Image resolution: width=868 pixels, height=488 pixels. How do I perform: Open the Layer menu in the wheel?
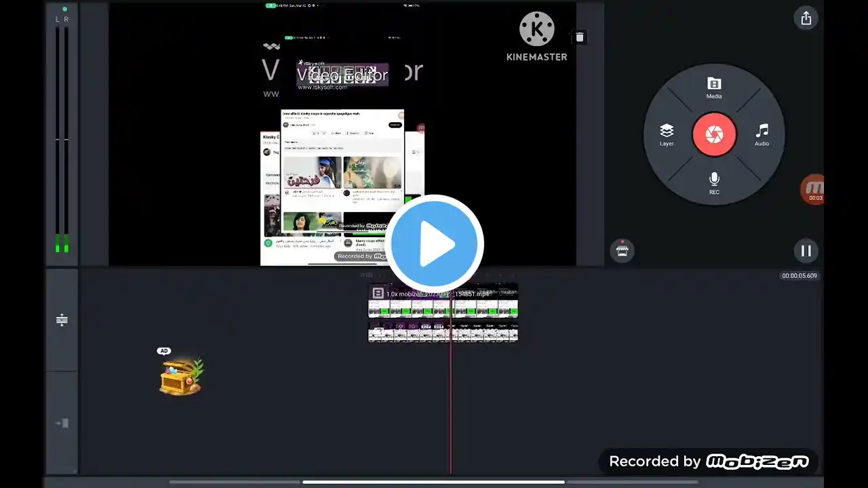(667, 135)
